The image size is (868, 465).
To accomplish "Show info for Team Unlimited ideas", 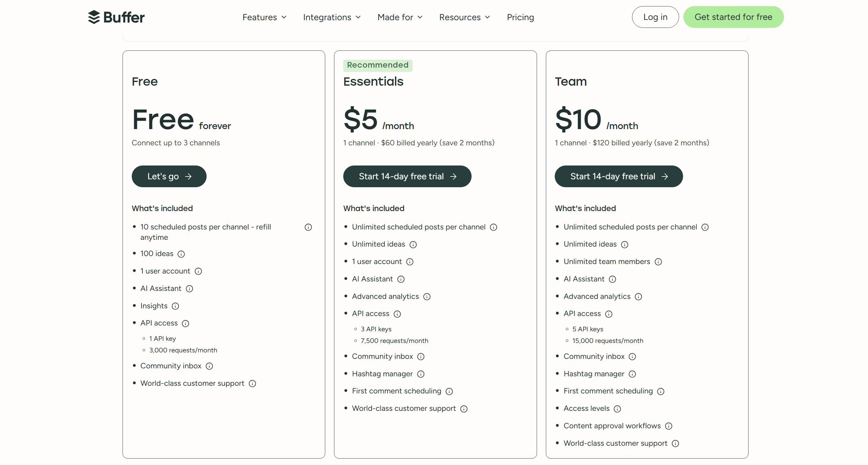I will coord(625,244).
